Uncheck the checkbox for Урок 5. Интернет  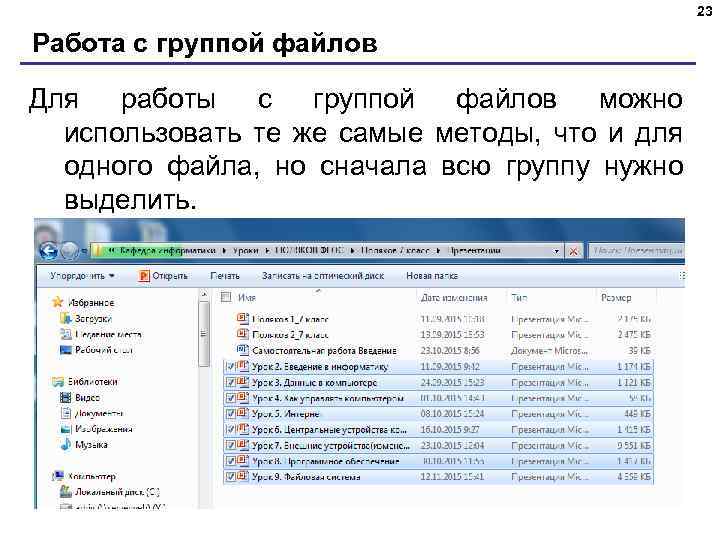click(x=231, y=414)
